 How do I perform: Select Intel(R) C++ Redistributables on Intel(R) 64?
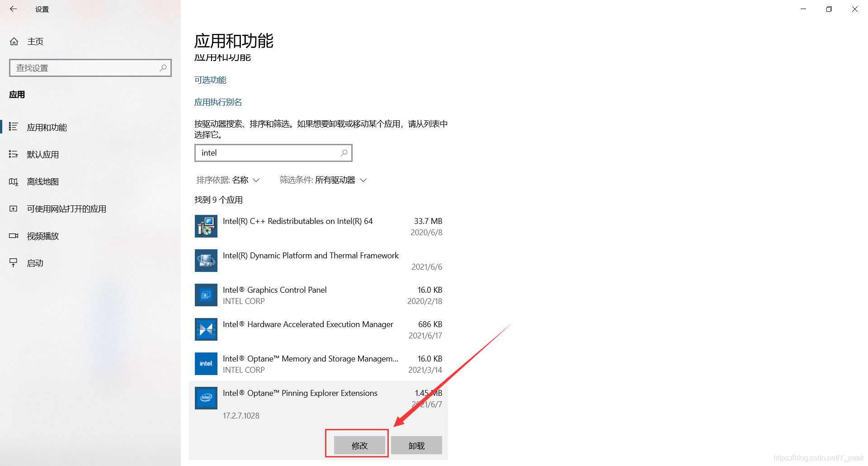click(319, 226)
